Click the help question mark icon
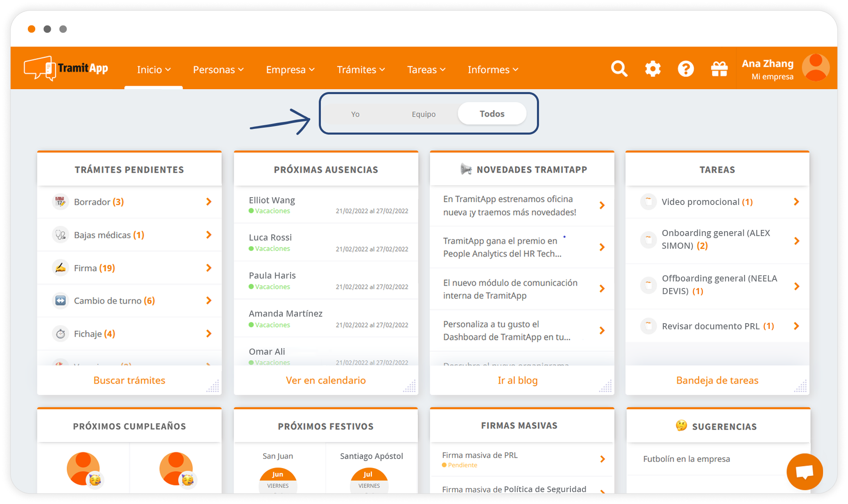848x504 pixels. tap(686, 69)
